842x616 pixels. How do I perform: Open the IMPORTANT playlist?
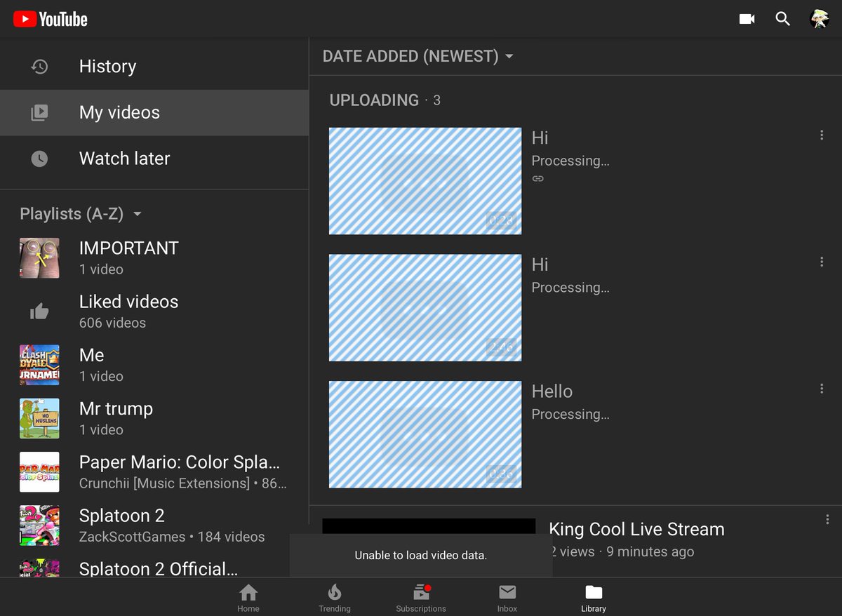tap(154, 258)
